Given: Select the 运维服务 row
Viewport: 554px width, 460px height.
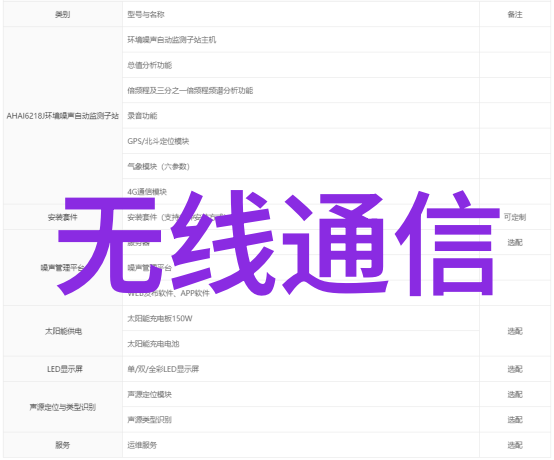Looking at the screenshot, I should [x=301, y=445].
